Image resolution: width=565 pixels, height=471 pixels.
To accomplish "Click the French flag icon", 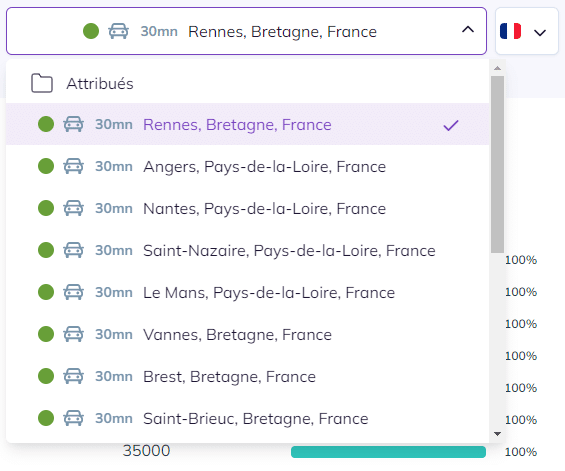I will (511, 31).
